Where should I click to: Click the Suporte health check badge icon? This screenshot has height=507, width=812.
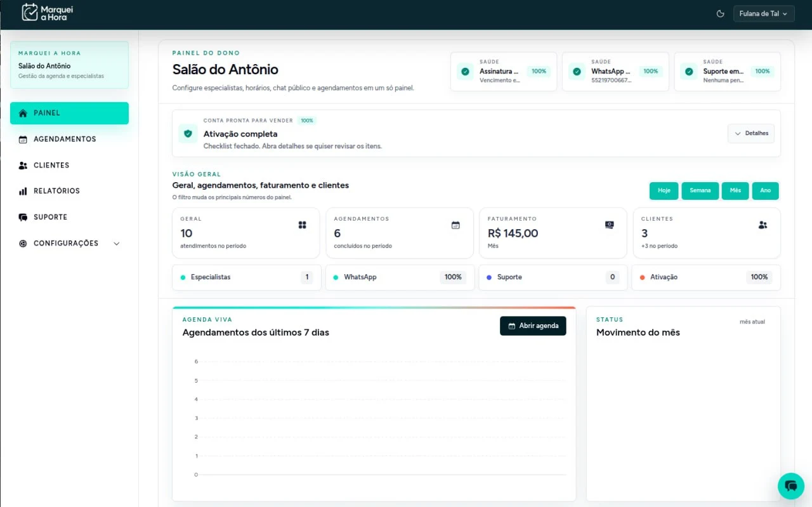688,72
